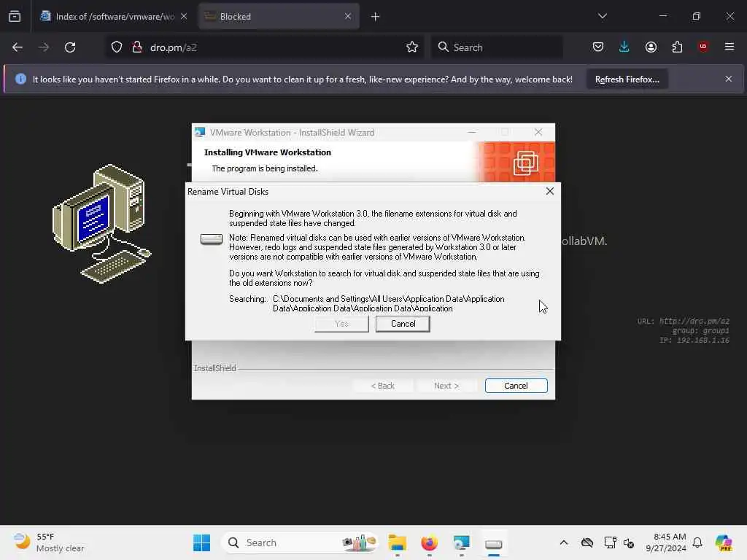Click Cancel in the InstallShield Wizard window
The image size is (747, 560).
[516, 386]
